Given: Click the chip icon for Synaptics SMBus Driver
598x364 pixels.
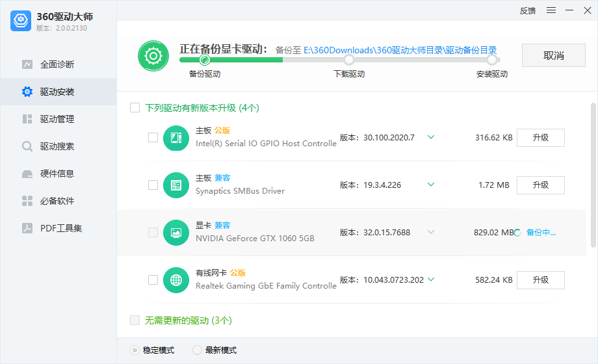Looking at the screenshot, I should (176, 185).
